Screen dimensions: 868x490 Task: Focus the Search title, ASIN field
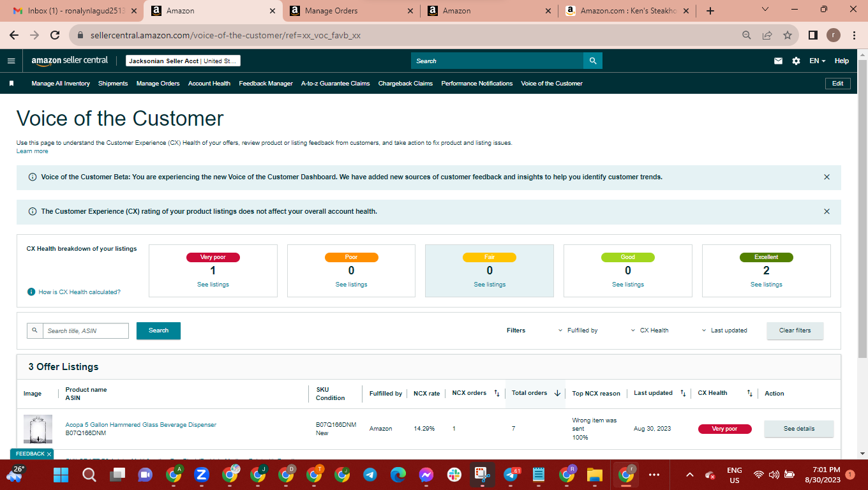coord(86,330)
